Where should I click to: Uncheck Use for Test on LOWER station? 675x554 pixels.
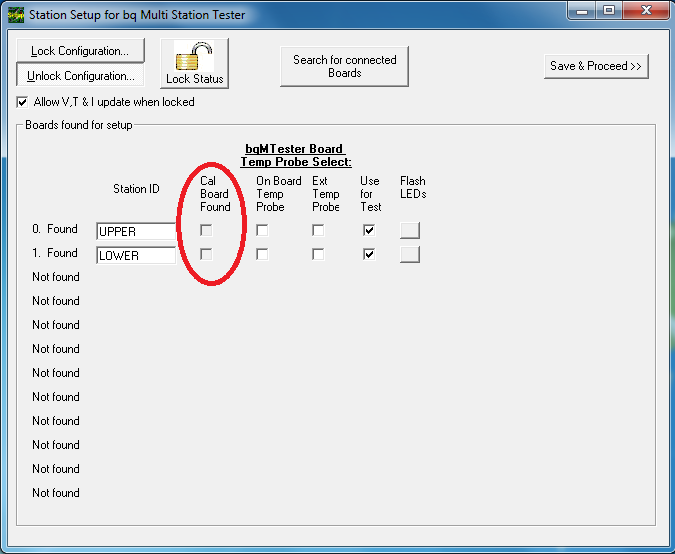369,254
